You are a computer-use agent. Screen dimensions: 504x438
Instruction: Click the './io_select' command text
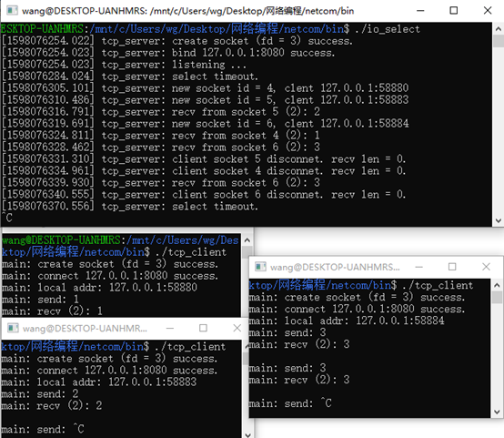[388, 29]
